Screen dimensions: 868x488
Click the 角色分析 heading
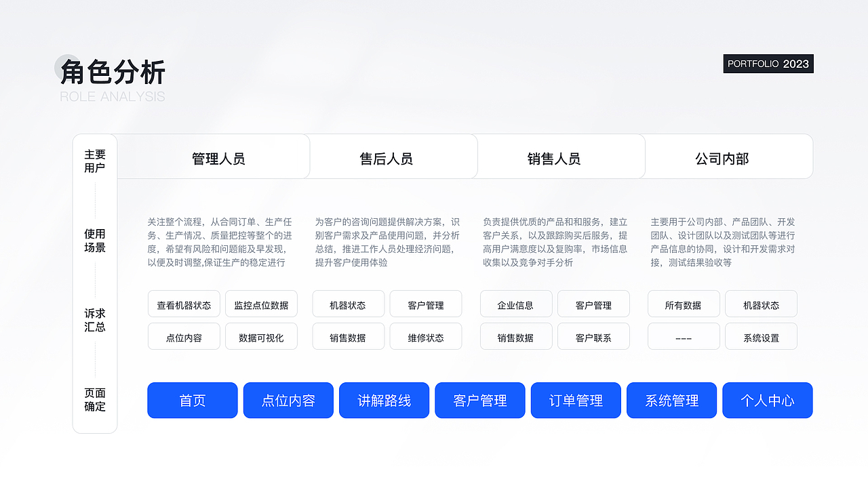click(x=113, y=72)
